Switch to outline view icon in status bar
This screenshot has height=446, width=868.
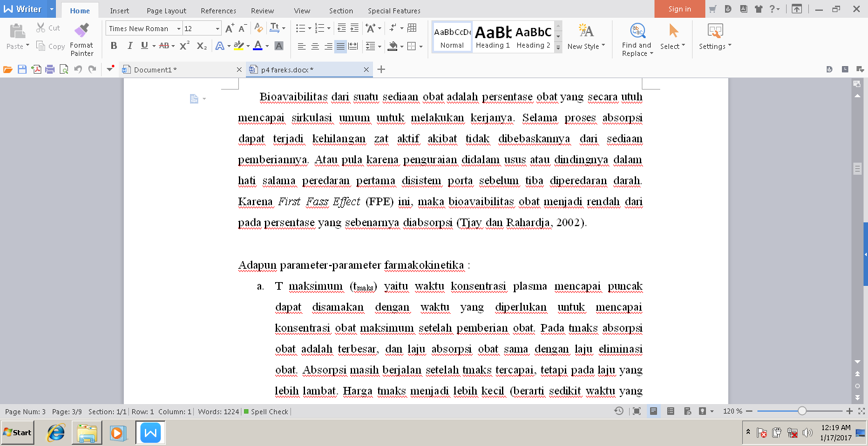tap(670, 412)
